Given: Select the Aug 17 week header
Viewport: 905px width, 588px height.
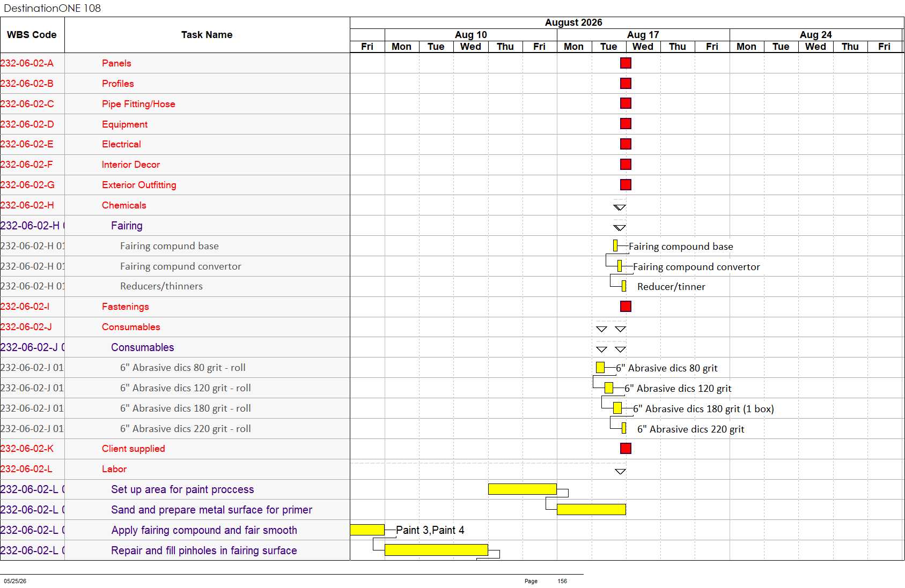Looking at the screenshot, I should point(643,35).
